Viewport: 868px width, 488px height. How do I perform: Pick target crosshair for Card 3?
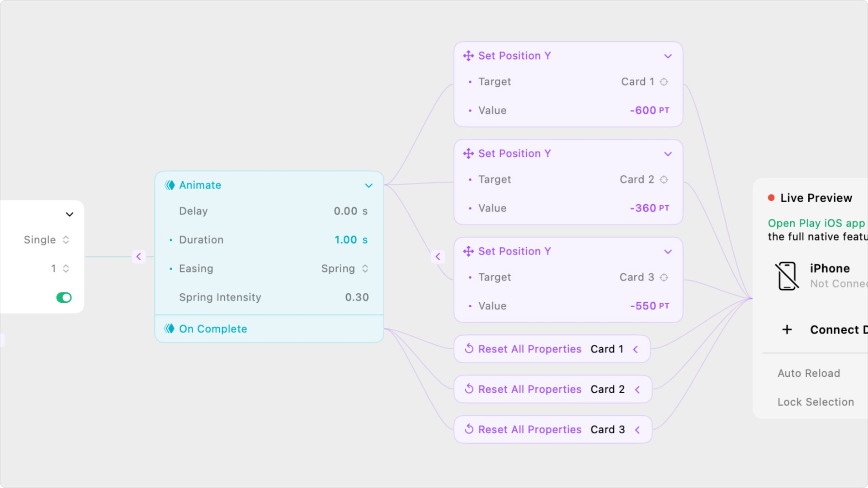[x=664, y=277]
